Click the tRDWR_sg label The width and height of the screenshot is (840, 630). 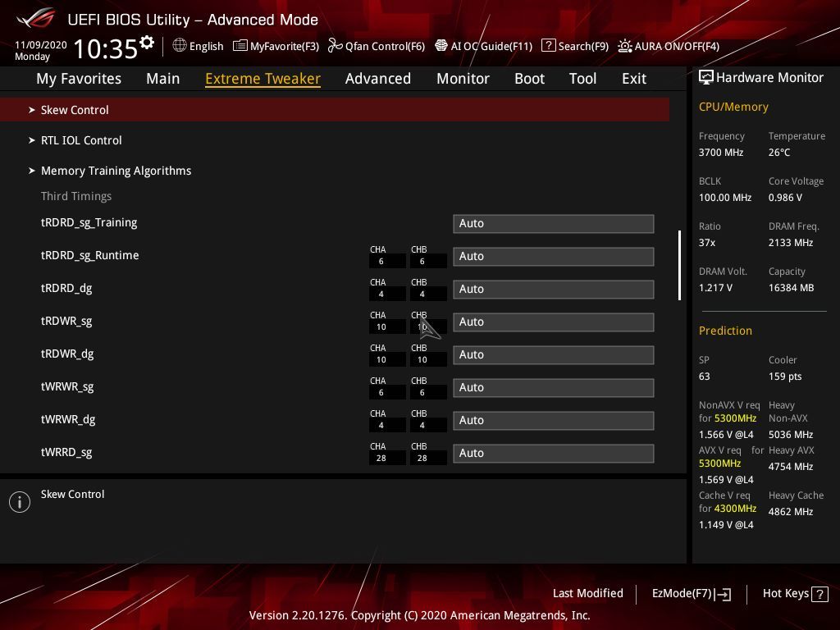click(x=66, y=322)
